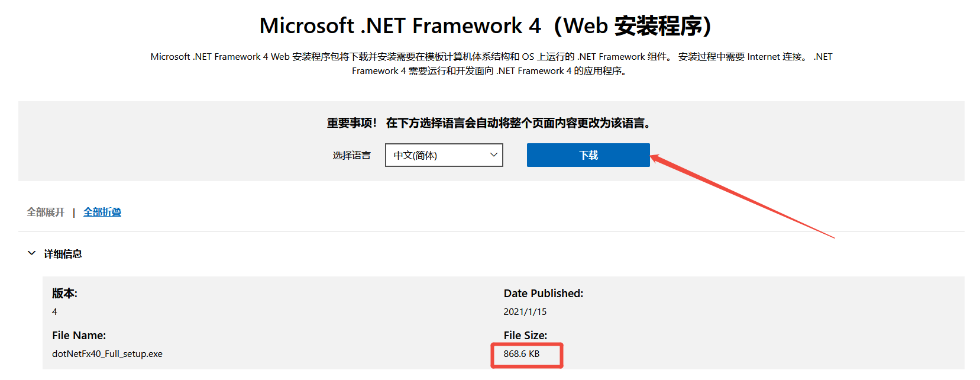The image size is (980, 380).
Task: Click the chevron arrow on the language selector
Action: click(x=493, y=154)
